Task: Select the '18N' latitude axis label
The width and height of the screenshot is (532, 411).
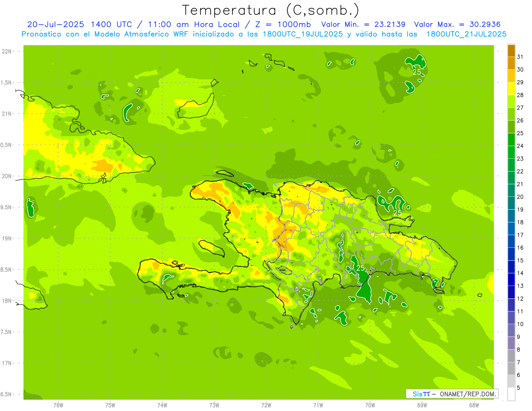Action: tap(7, 301)
